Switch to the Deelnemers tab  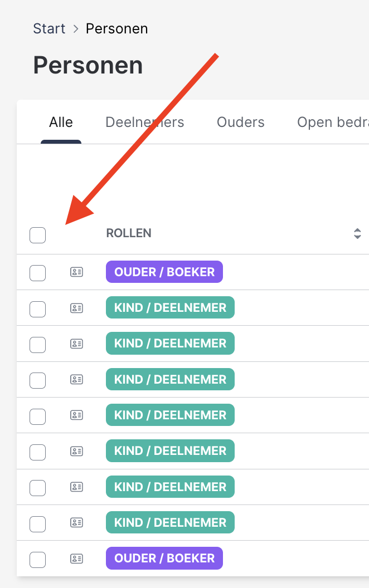(144, 122)
